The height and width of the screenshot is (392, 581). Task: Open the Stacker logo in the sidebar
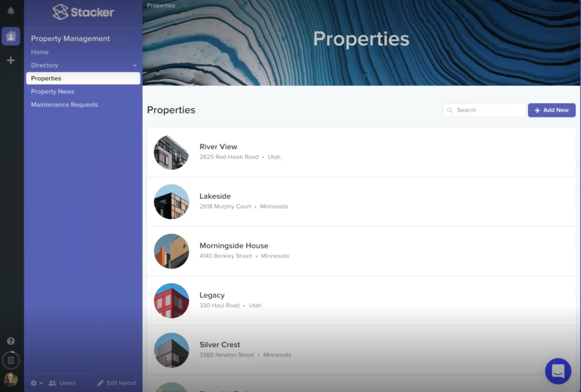83,12
